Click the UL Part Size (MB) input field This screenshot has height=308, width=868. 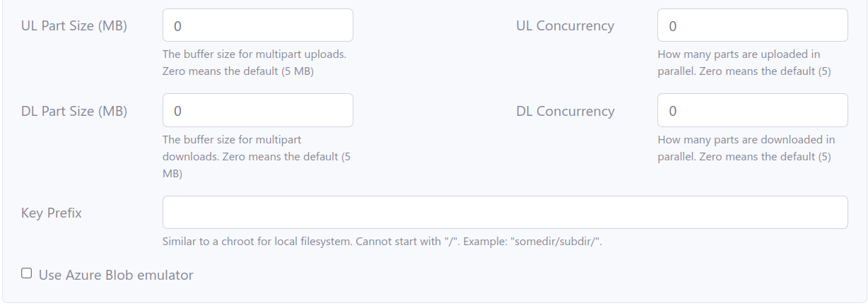click(x=257, y=25)
